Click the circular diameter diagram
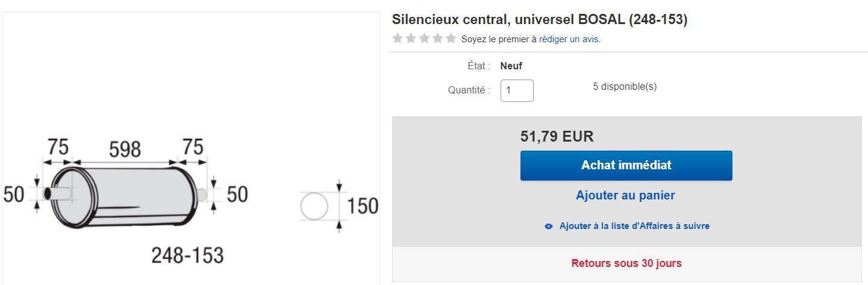This screenshot has height=285, width=868. (x=314, y=206)
